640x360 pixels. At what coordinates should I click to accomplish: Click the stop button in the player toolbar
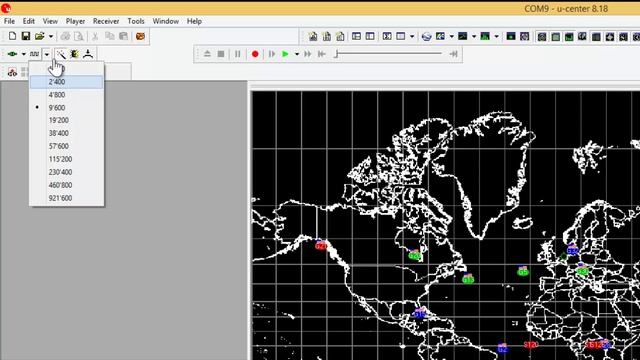click(221, 54)
